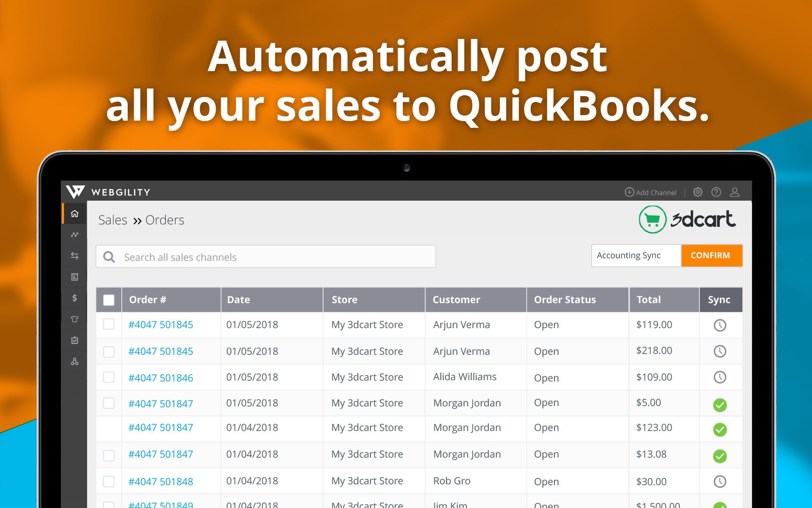The width and height of the screenshot is (812, 508).
Task: Open order #4047 501845 totaling $119.00
Action: pyautogui.click(x=161, y=325)
